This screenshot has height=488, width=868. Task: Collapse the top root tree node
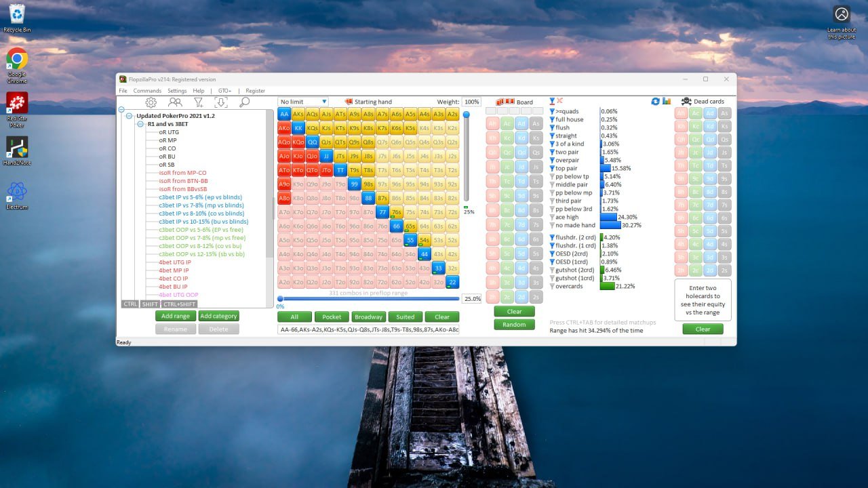(x=121, y=109)
